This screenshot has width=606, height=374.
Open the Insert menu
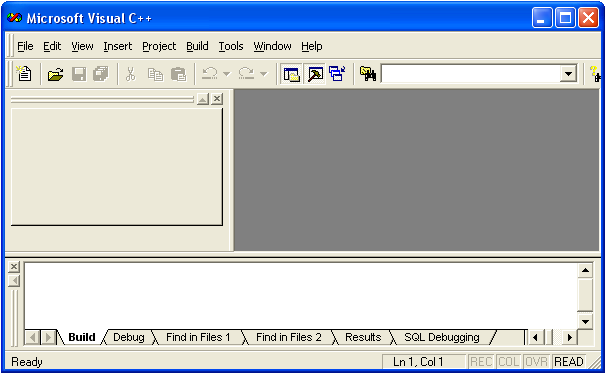(x=117, y=46)
